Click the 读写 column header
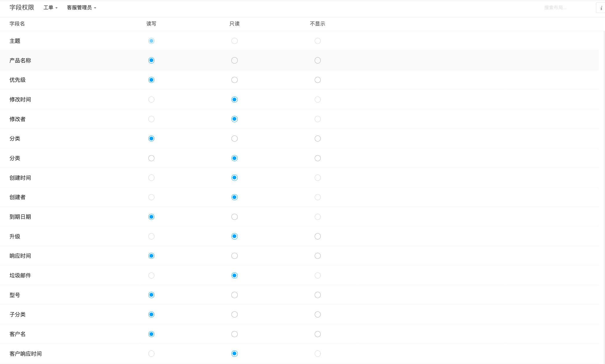605x364 pixels. click(151, 24)
